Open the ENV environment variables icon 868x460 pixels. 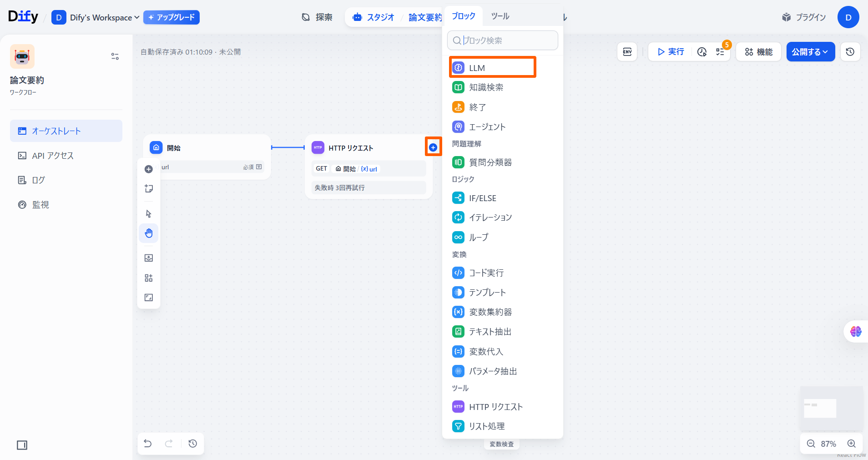coord(627,52)
